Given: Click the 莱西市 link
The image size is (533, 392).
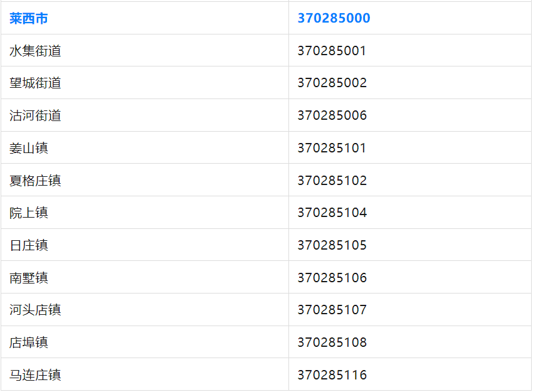Looking at the screenshot, I should pyautogui.click(x=29, y=19).
